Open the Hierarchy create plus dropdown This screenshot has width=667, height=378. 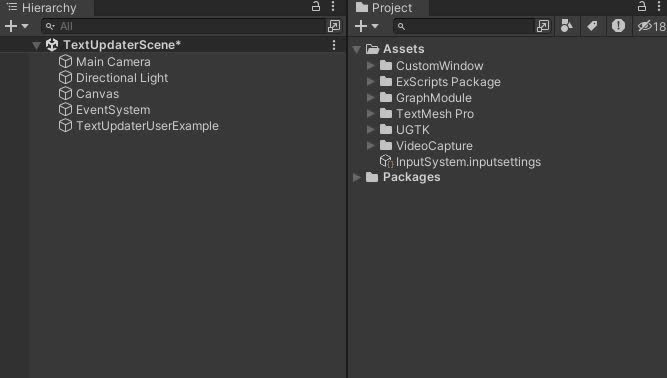(16, 26)
